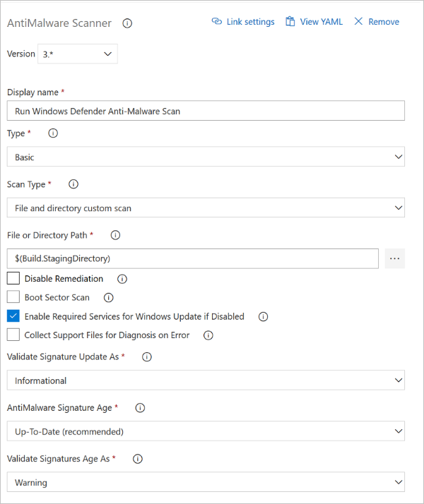
Task: Show info for the Type field
Action: pyautogui.click(x=53, y=133)
